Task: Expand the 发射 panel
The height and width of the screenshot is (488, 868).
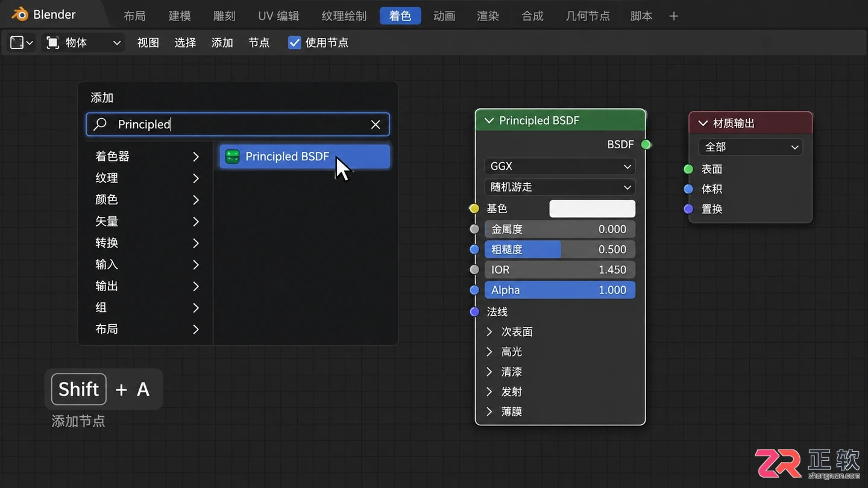Action: click(x=489, y=392)
